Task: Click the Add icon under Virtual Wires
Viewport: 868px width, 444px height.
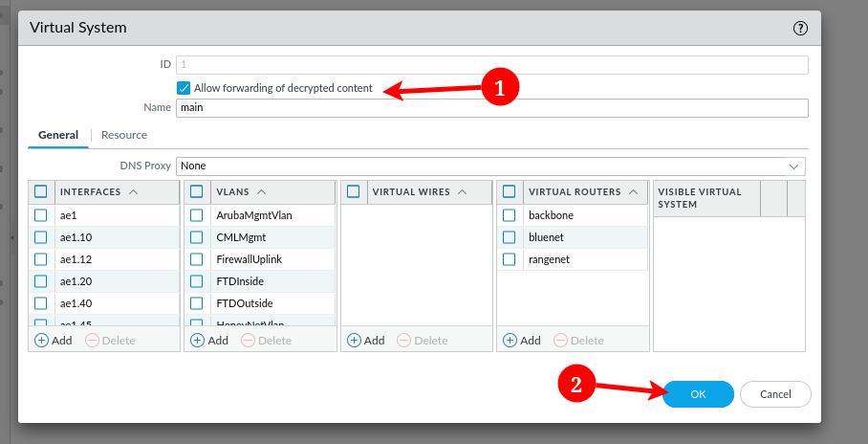Action: pos(354,340)
